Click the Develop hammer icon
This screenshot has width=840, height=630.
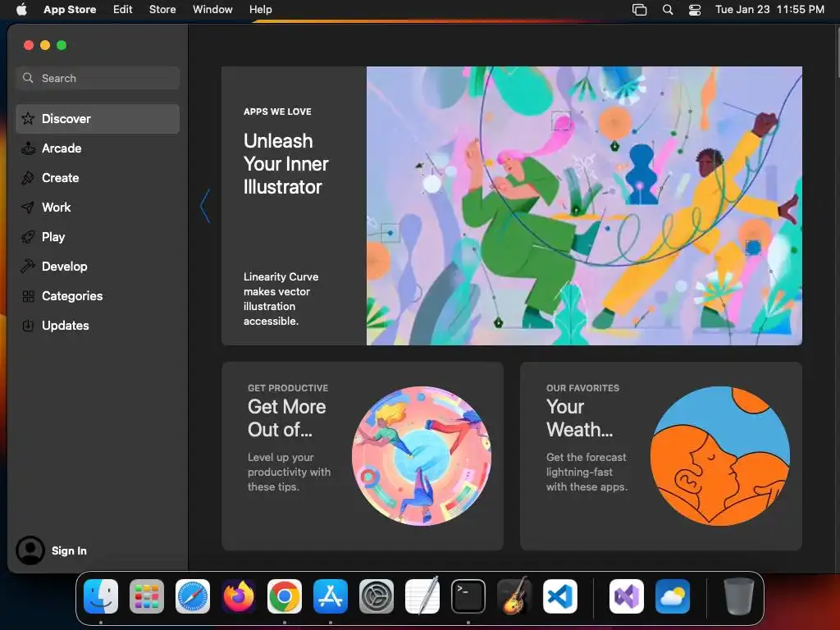(x=28, y=267)
